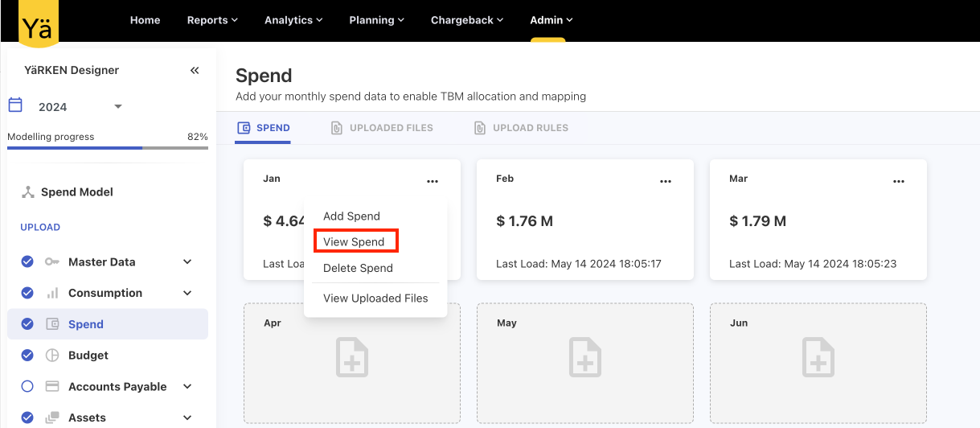Collapse the YäRKEN Designer sidebar
Viewport: 980px width, 428px height.
(x=195, y=71)
